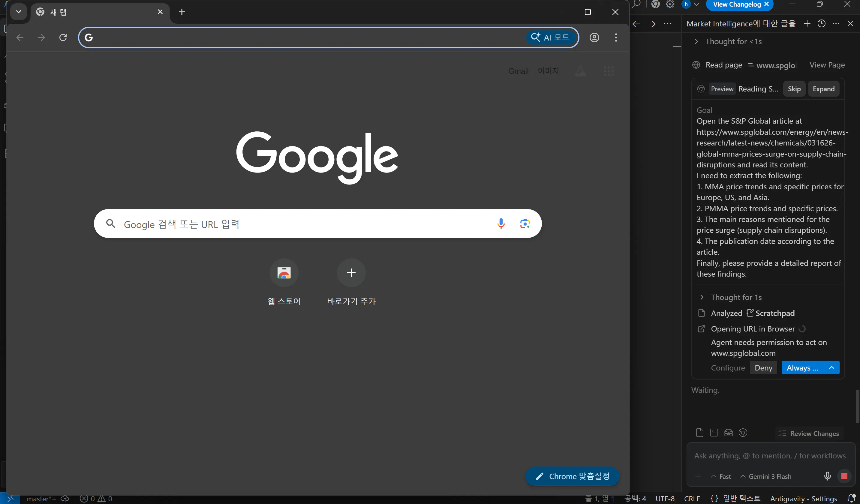Viewport: 860px width, 504px height.
Task: Open the Gemini 3 Flash model selector
Action: (765, 476)
